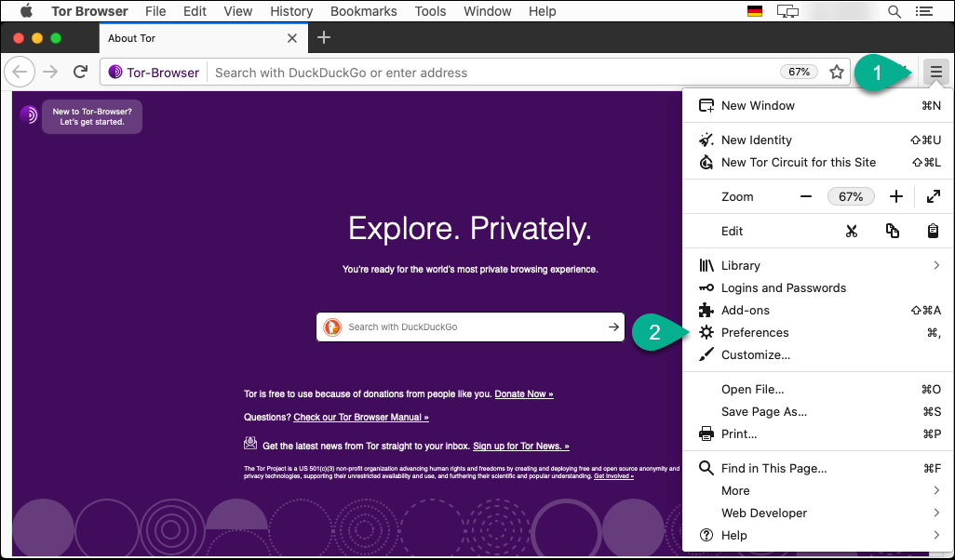Enter full screen via zoom row icon
Viewport: 955px width, 560px height.
coord(933,196)
